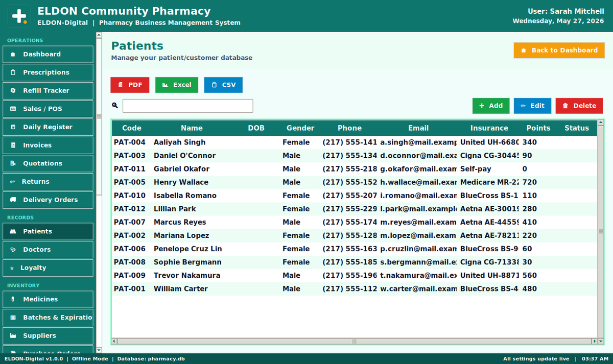Select Lillian Park row
The width and height of the screenshot is (613, 364).
point(354,209)
